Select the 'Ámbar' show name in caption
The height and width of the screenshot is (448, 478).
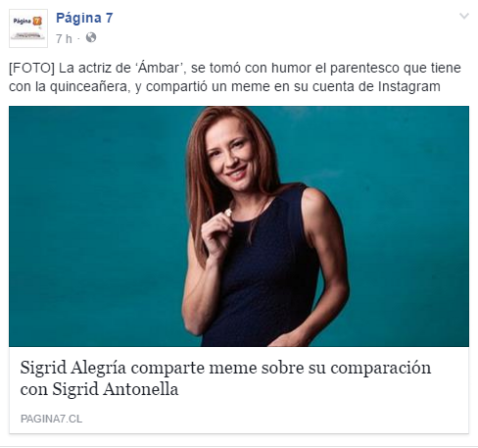pos(160,68)
